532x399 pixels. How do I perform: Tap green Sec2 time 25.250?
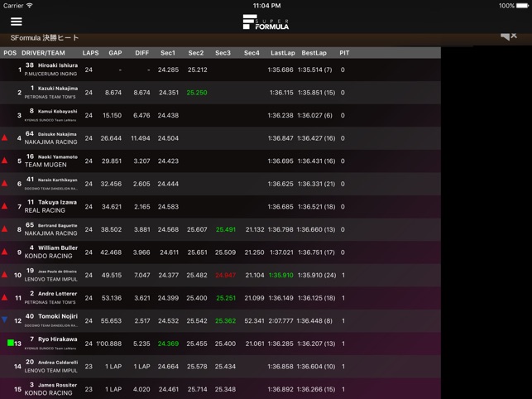click(x=197, y=93)
